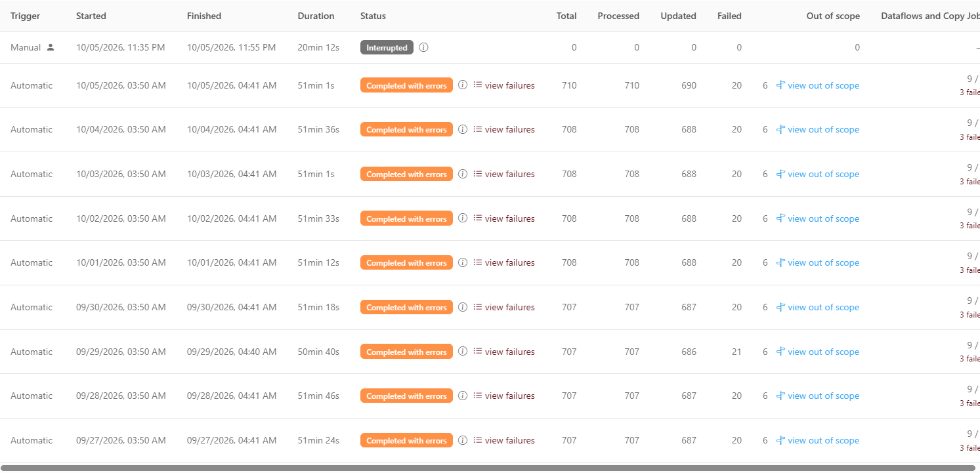View failures of the 09/29/2026 run

tap(504, 352)
